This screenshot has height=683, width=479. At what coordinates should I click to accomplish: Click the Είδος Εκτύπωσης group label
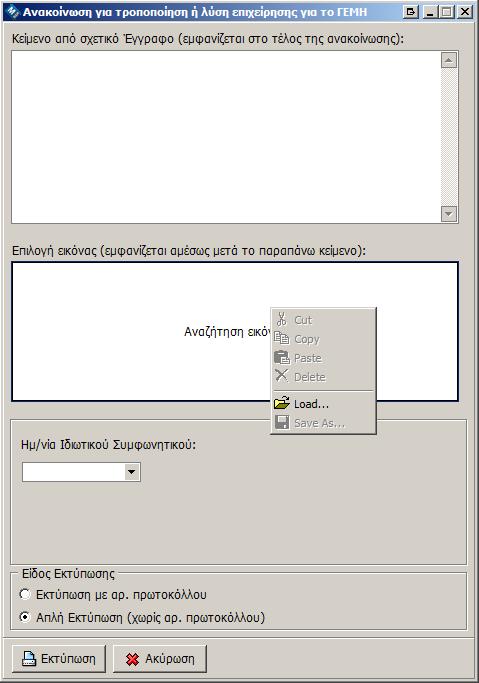click(68, 574)
